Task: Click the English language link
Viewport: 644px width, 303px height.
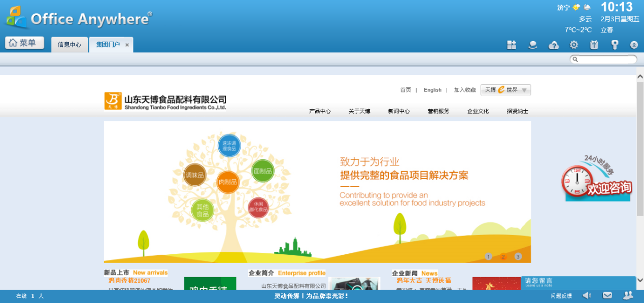Action: tap(432, 90)
